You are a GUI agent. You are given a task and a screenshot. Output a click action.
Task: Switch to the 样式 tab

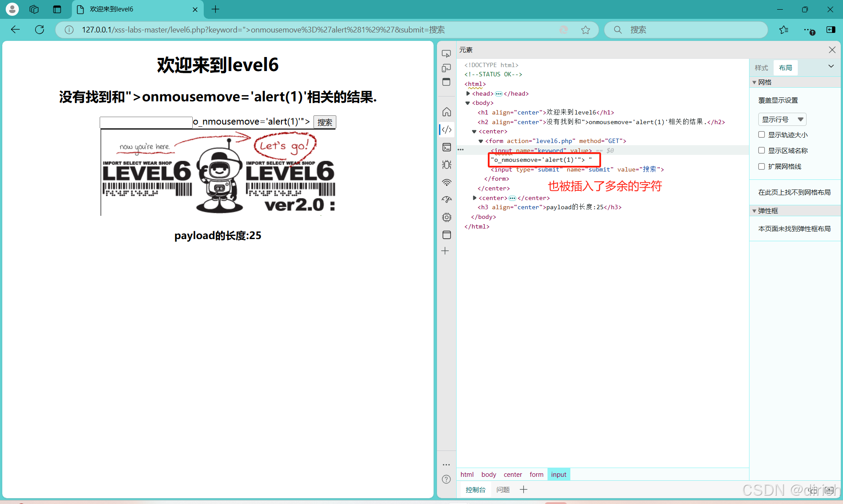click(x=761, y=68)
